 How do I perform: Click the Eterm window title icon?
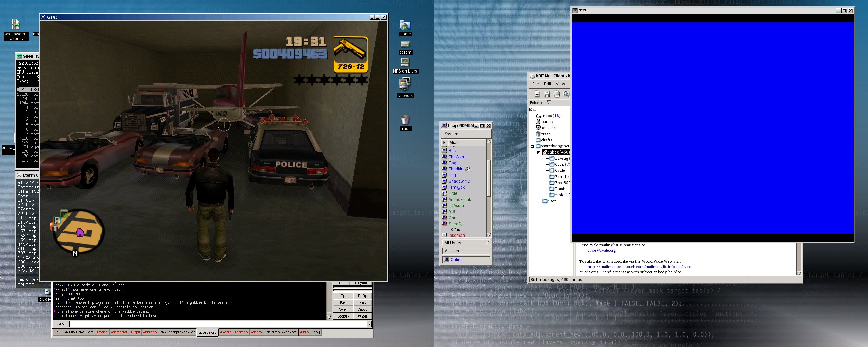[19, 175]
